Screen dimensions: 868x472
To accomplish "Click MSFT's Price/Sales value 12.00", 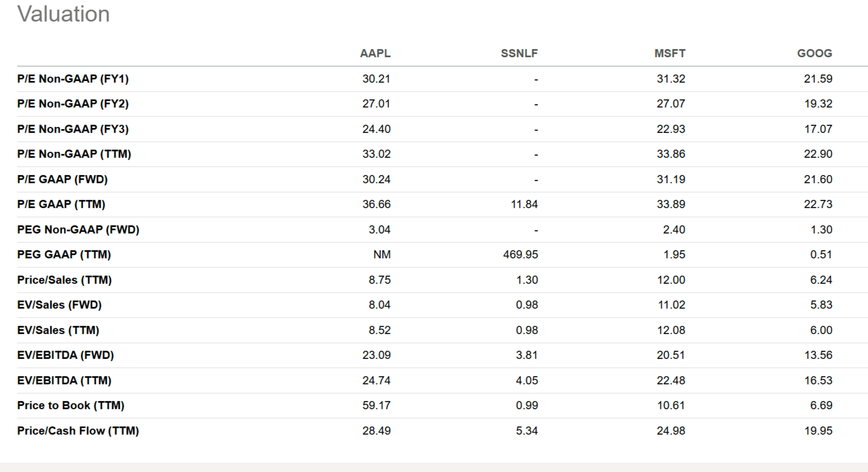I will [x=671, y=280].
